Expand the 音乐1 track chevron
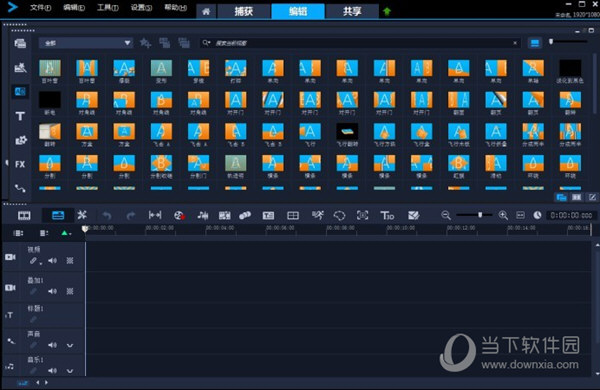The width and height of the screenshot is (600, 390). point(70,370)
